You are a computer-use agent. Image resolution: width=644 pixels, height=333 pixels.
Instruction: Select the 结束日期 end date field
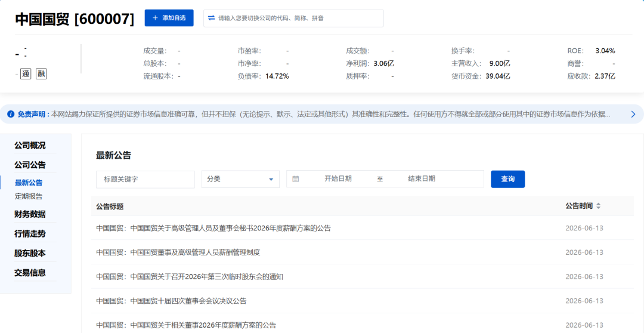[422, 179]
